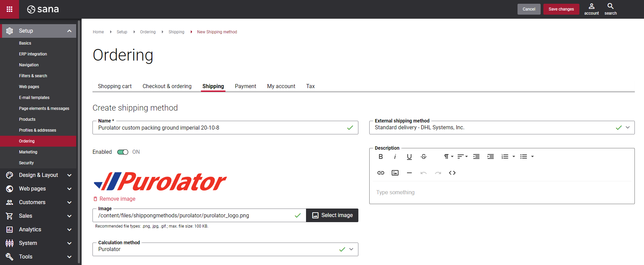Open ordered list style dropdown arrow
This screenshot has height=265, width=644.
(514, 156)
